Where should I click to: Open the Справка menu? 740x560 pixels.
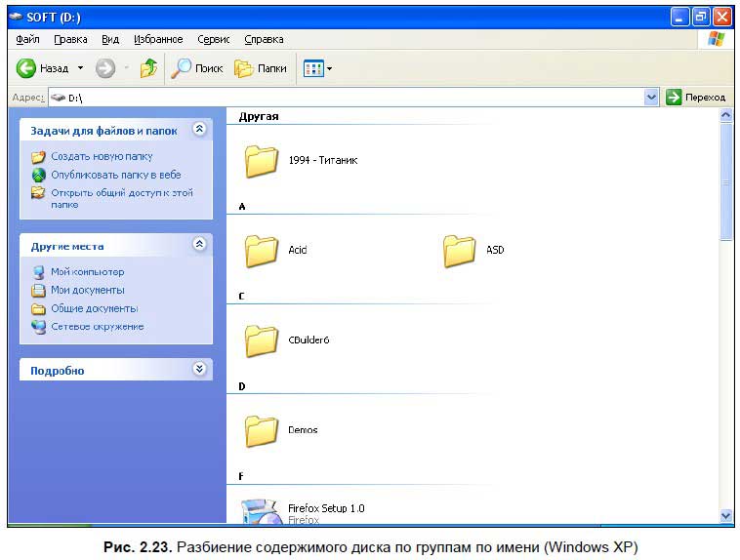tap(264, 40)
